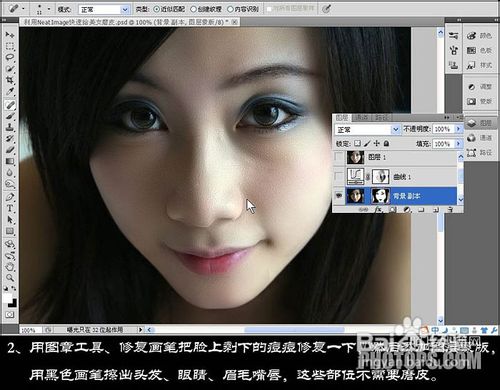This screenshot has width=500, height=390.
Task: Select the 3D Orbit camera tool
Action: click(10, 256)
